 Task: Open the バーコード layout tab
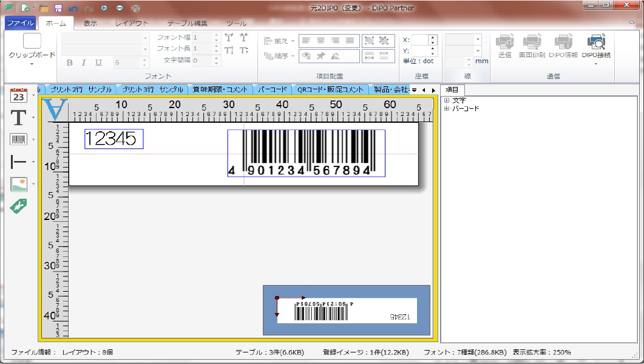[x=273, y=90]
